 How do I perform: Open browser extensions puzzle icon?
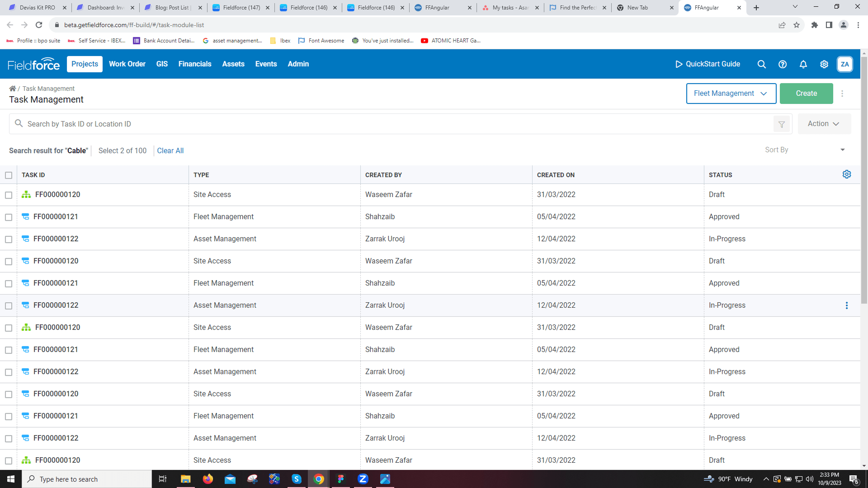point(815,25)
